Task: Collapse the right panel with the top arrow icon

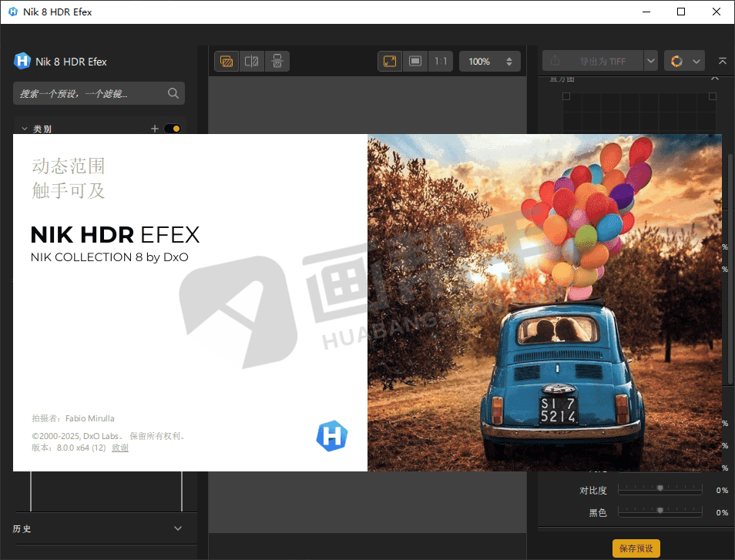Action: (723, 62)
